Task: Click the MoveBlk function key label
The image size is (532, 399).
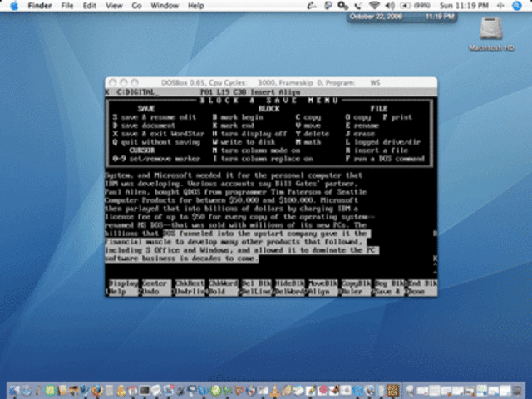Action: [x=323, y=283]
